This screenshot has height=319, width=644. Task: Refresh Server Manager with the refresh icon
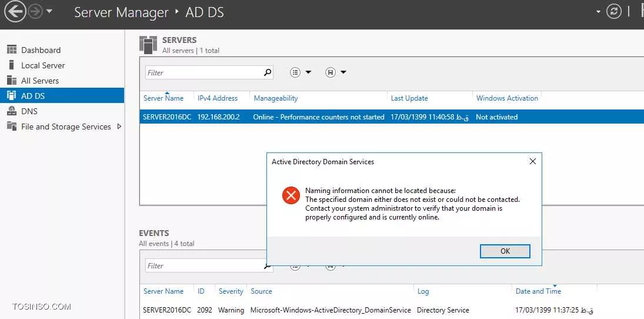614,12
